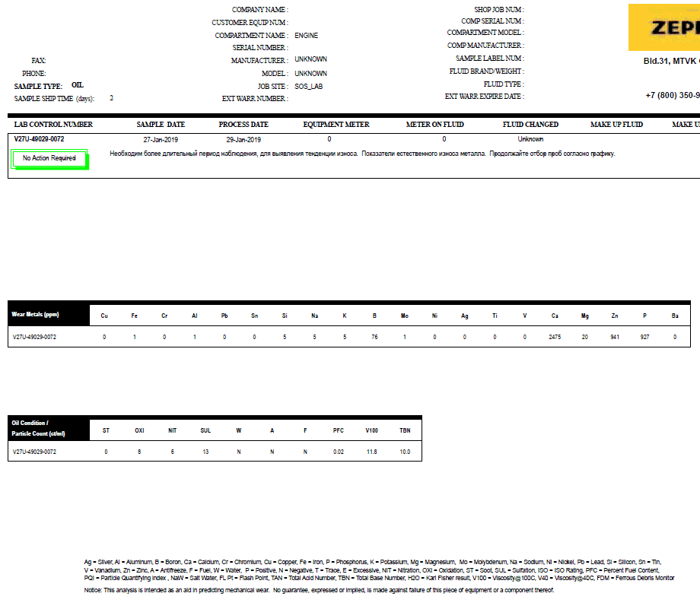The width and height of the screenshot is (700, 606).
Task: Click the calcium value 2475
Action: (x=554, y=336)
